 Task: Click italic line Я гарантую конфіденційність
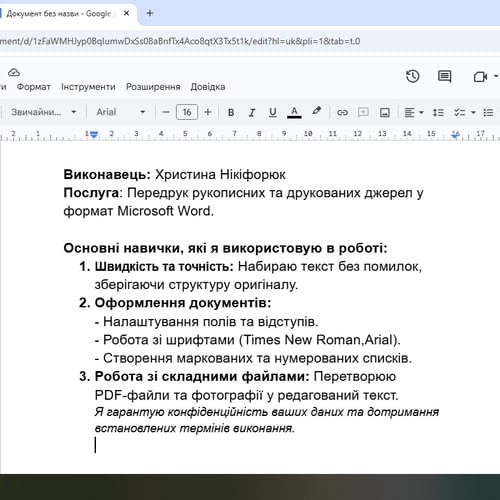point(267,412)
